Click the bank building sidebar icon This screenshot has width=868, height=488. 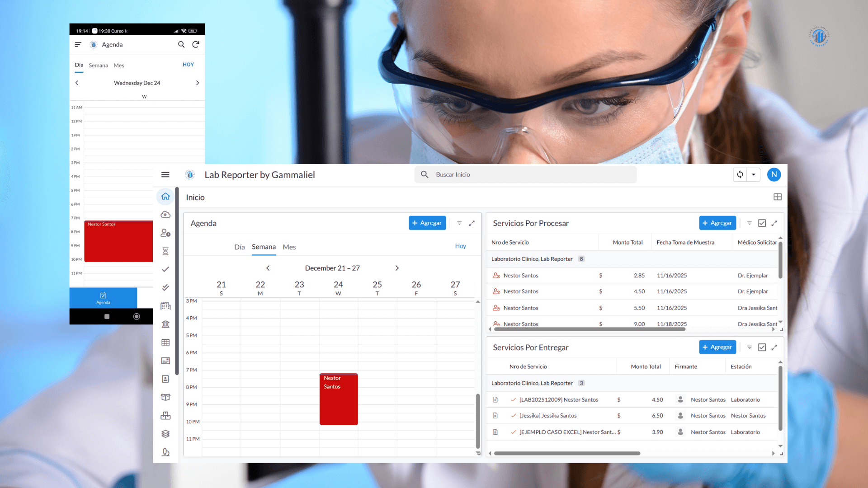(165, 324)
